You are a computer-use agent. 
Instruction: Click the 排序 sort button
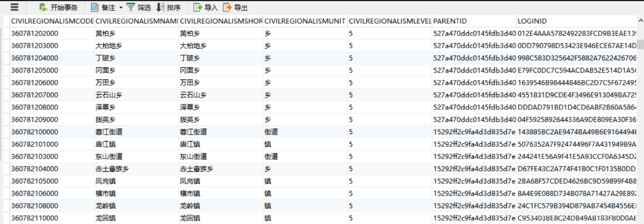click(168, 8)
